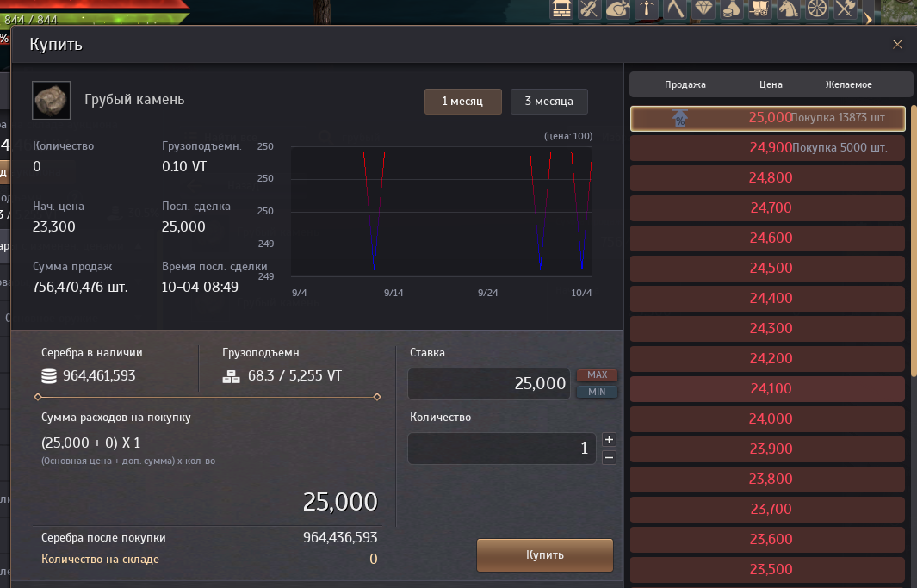The width and height of the screenshot is (917, 588).
Task: Click the price list scrollbar
Action: click(x=914, y=241)
